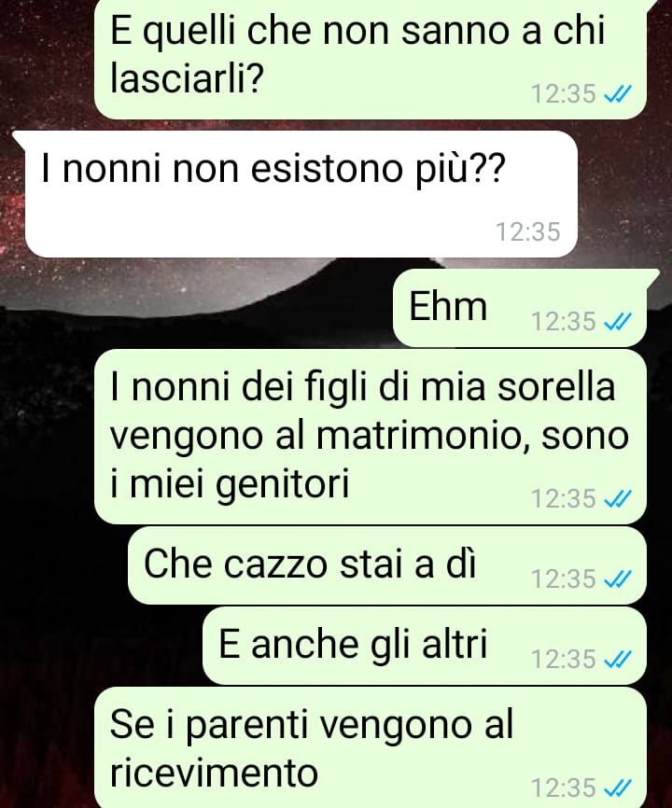Viewport: 672px width, 808px height.
Task: Tap the blue checkmarks on 'E anche gli altri'
Action: [x=617, y=660]
